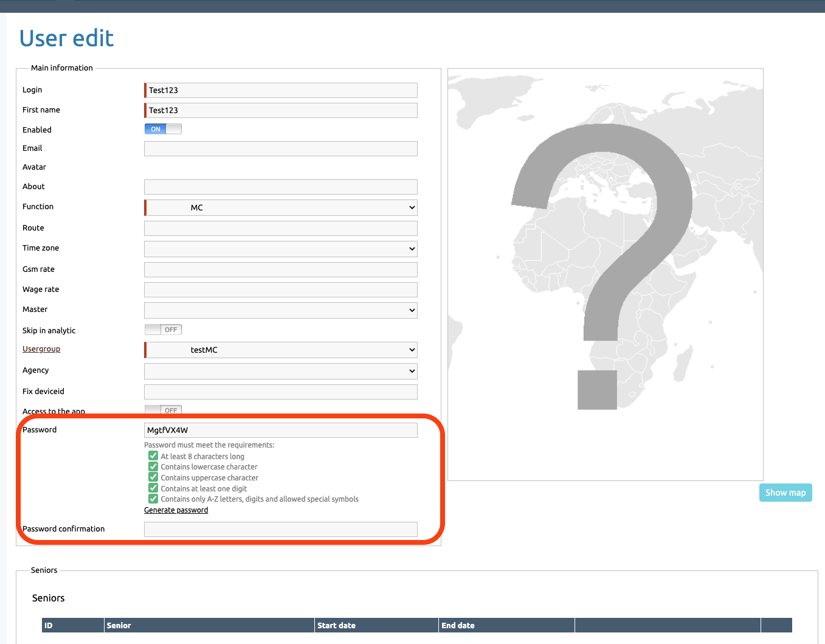Viewport: 825px width, 644px height.
Task: Expand the Usergroup dropdown showing testMC
Action: point(281,350)
